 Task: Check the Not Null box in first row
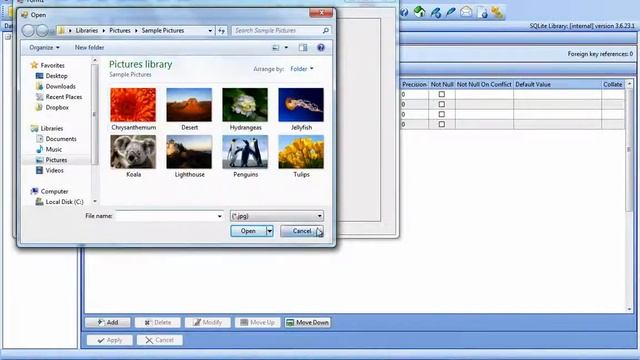tap(442, 94)
